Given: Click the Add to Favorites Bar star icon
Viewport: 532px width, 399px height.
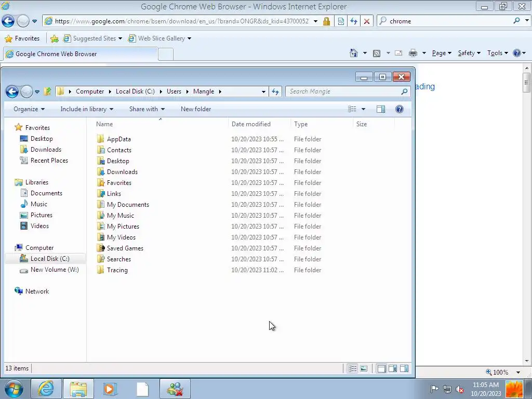Looking at the screenshot, I should click(x=54, y=38).
